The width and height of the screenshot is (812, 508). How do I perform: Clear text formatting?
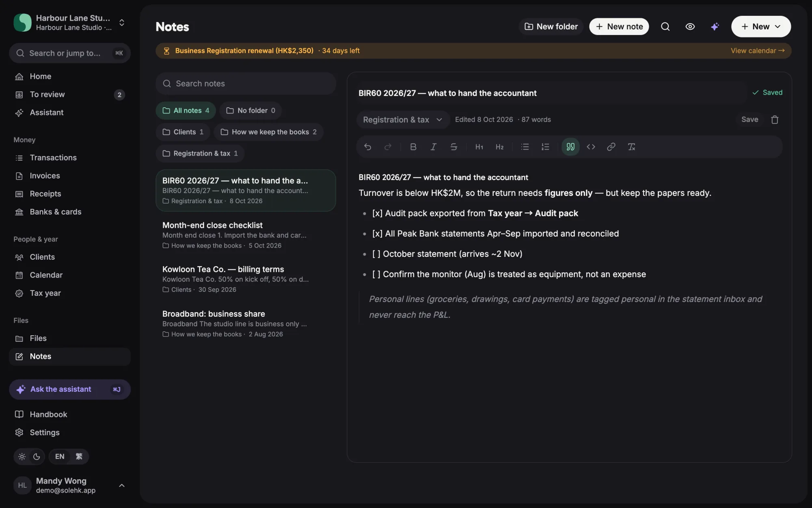tap(631, 147)
